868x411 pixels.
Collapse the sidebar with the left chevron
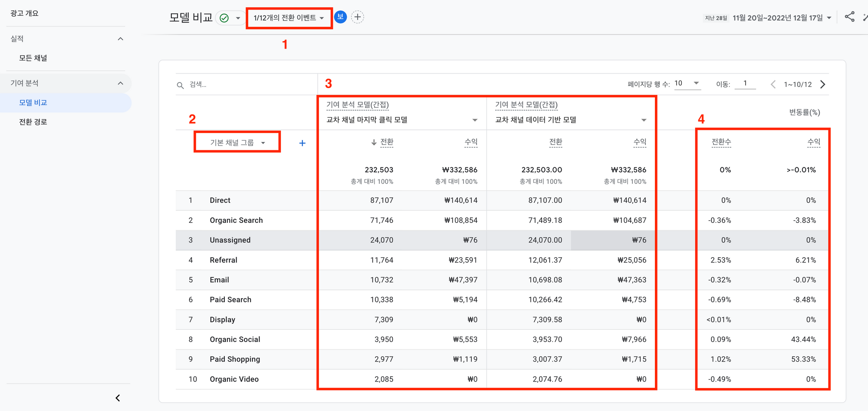point(118,398)
